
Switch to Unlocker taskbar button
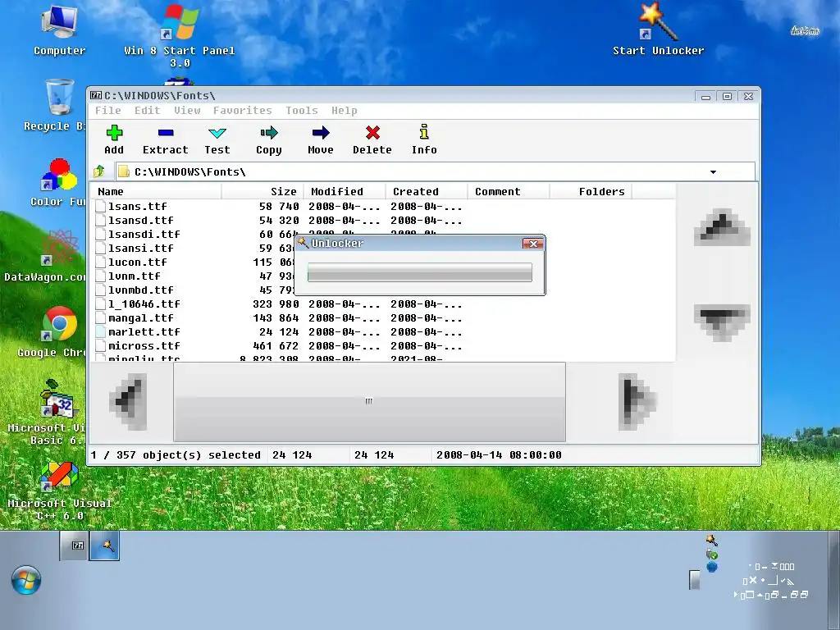pos(105,546)
